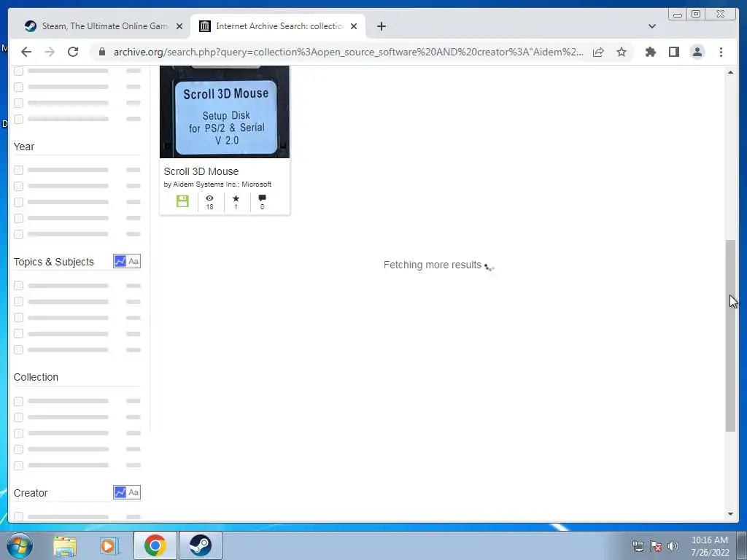This screenshot has height=560, width=747.
Task: Go back to the previous page
Action: [26, 52]
